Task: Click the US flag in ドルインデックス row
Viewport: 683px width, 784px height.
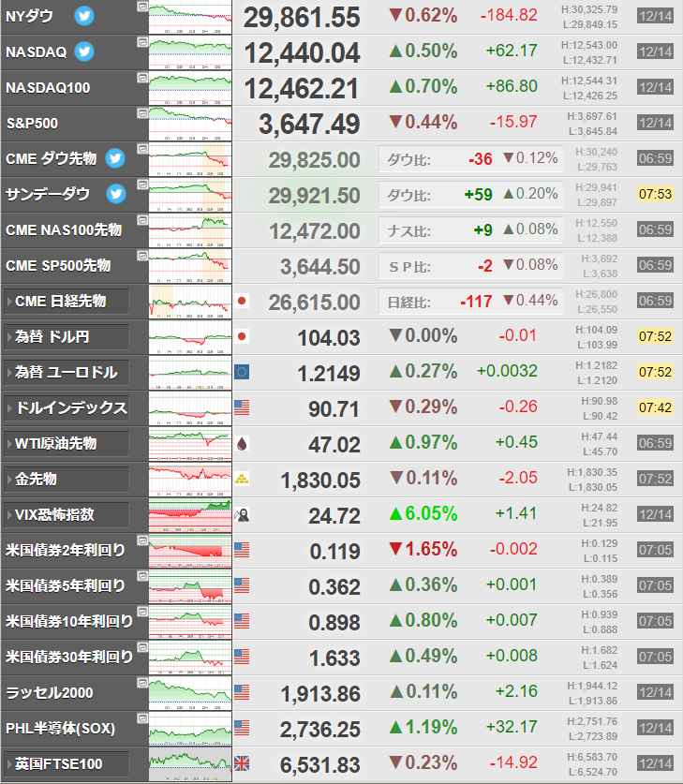Action: (242, 407)
